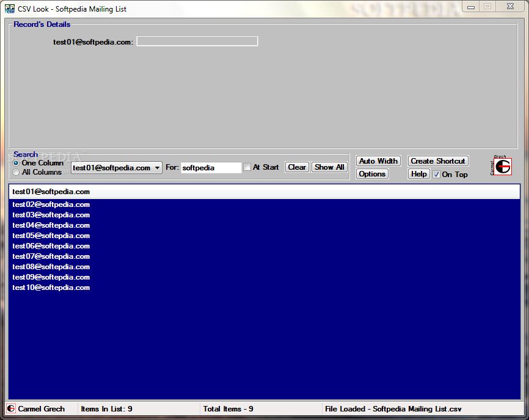
Task: Click the Clear button
Action: (297, 167)
